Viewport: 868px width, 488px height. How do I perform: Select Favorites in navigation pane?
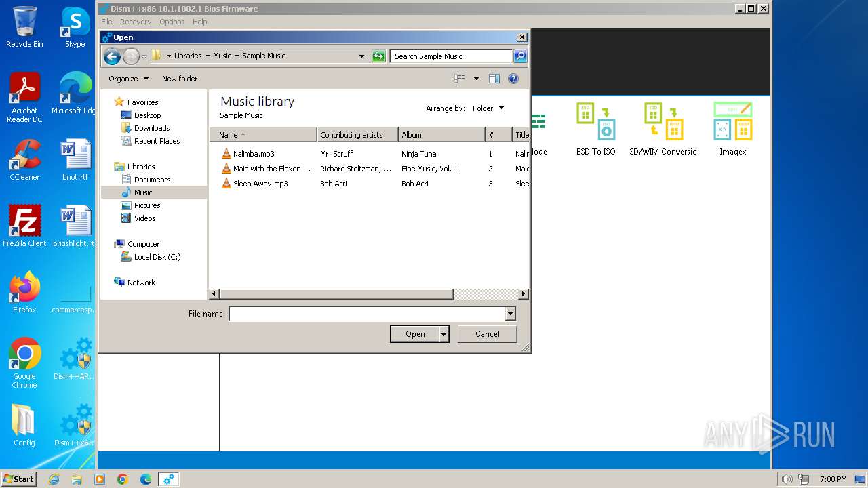click(142, 102)
